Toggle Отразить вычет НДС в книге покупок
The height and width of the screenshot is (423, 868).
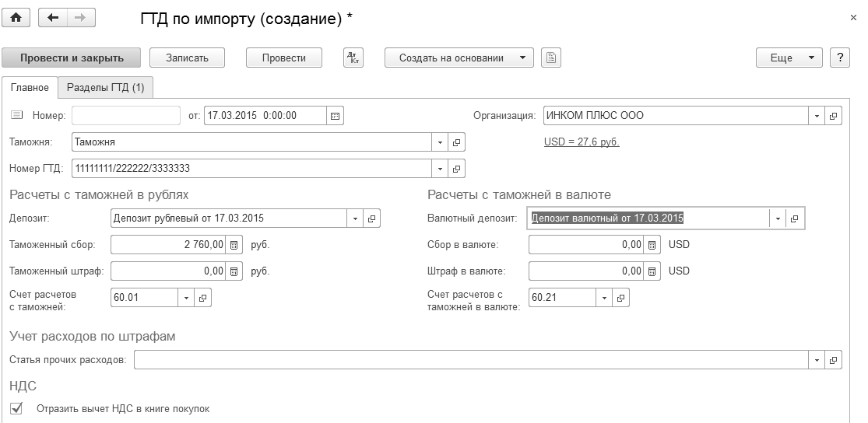(x=16, y=408)
